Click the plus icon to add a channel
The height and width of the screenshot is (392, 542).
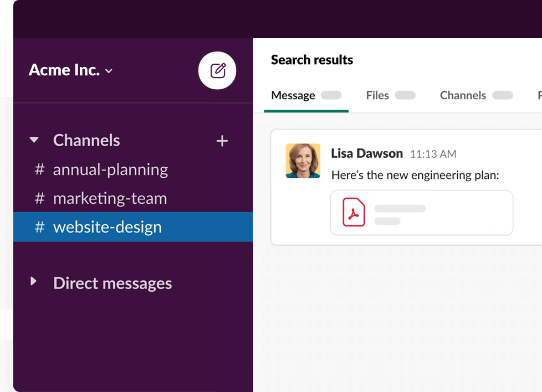(222, 141)
